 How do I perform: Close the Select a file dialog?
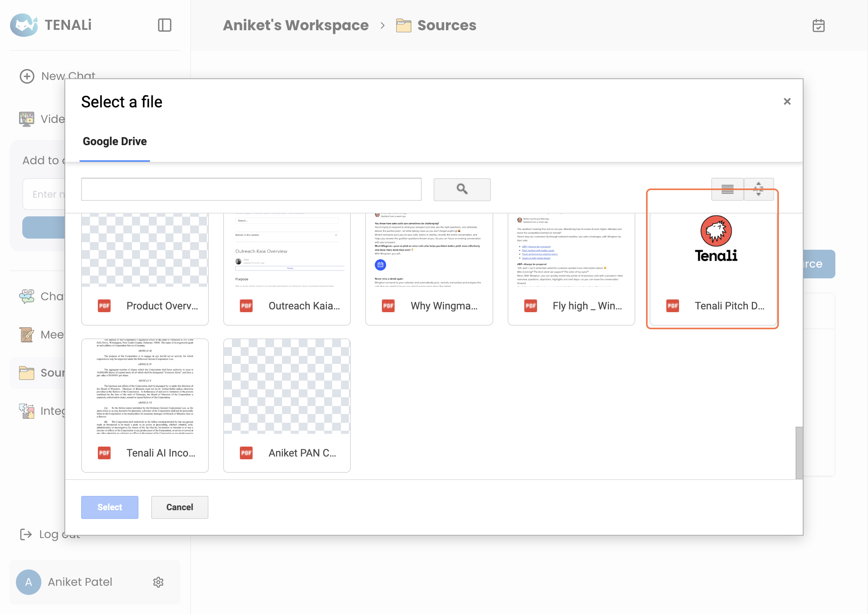point(787,101)
